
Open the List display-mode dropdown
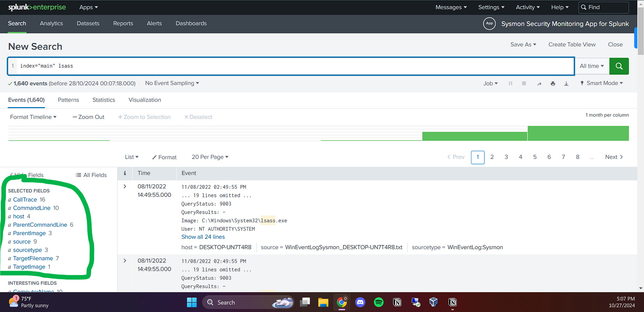coord(132,157)
